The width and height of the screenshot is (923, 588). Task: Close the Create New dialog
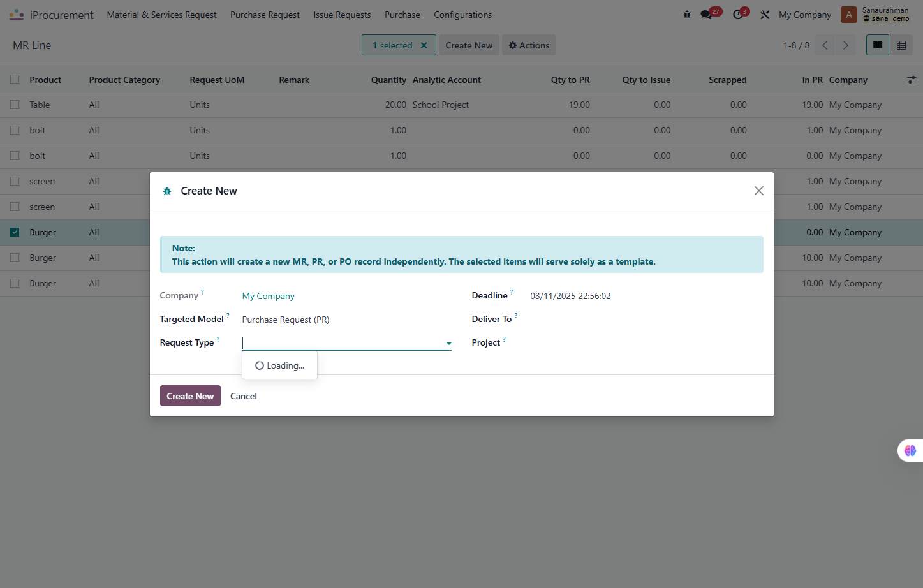click(x=759, y=191)
